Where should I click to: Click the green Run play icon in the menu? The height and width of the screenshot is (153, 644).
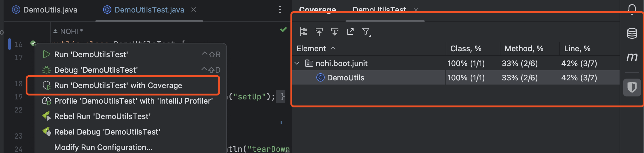(46, 54)
